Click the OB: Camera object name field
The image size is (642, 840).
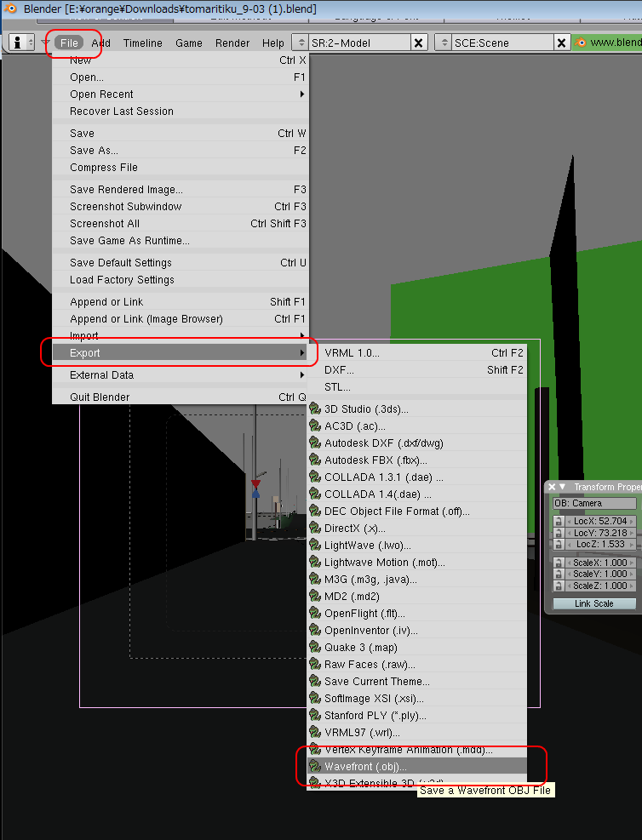tap(594, 504)
